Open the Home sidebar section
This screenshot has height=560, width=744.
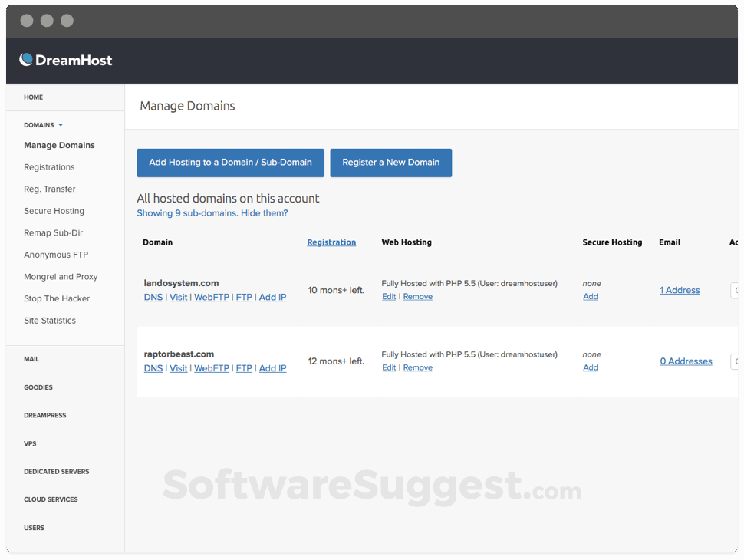pos(33,97)
